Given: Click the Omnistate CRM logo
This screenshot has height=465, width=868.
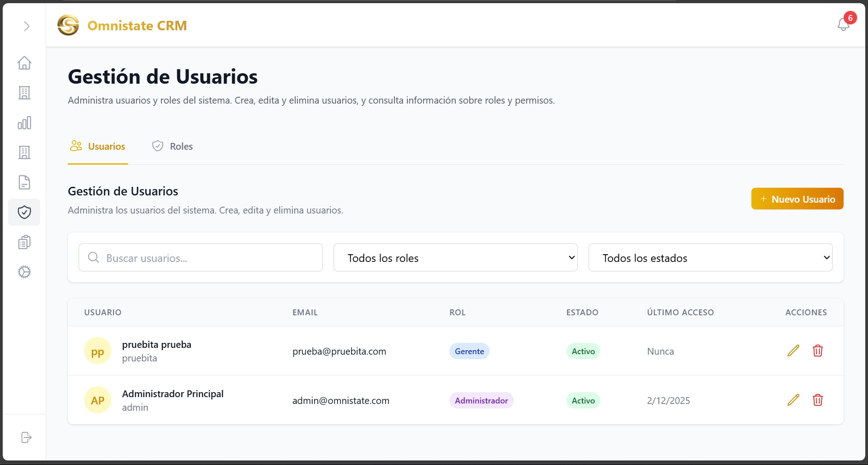Looking at the screenshot, I should point(123,25).
